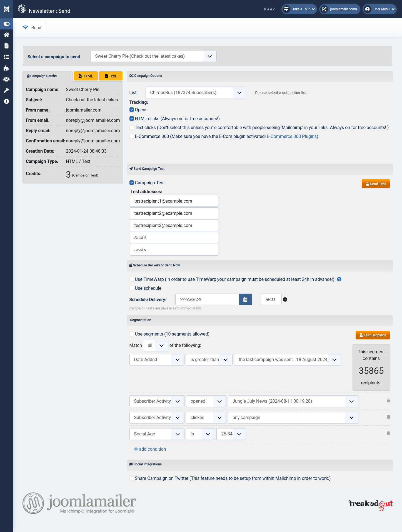Switch to the HTML tab

(x=86, y=76)
